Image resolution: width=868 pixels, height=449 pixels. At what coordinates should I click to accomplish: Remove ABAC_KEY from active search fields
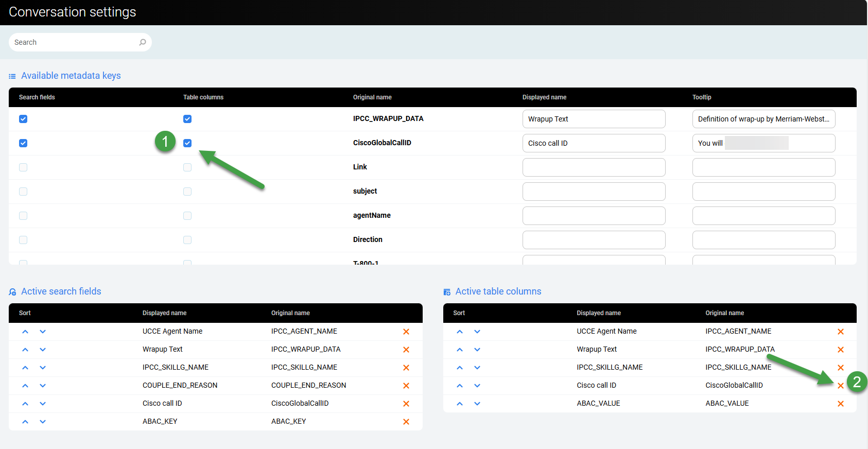point(406,422)
